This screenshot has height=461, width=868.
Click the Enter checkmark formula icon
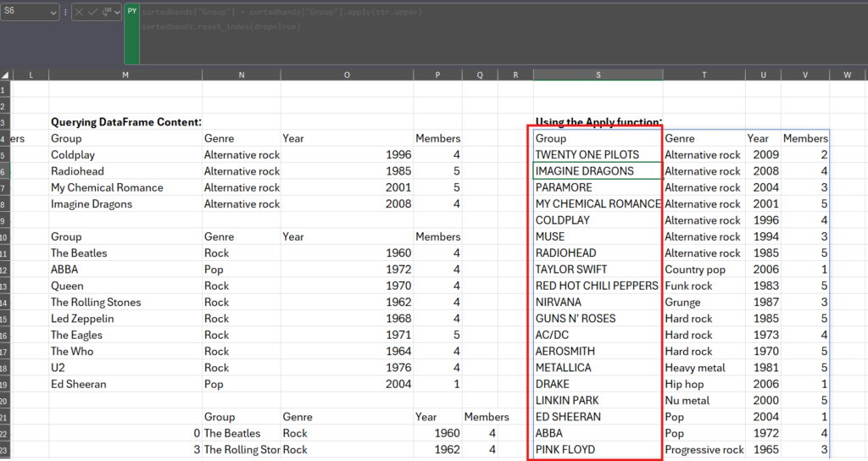(92, 12)
